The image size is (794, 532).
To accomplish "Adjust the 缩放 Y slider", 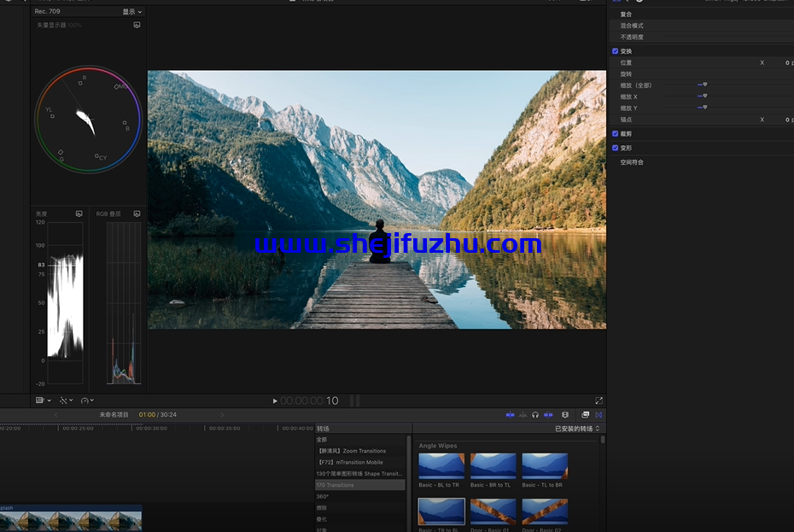I will (x=704, y=108).
